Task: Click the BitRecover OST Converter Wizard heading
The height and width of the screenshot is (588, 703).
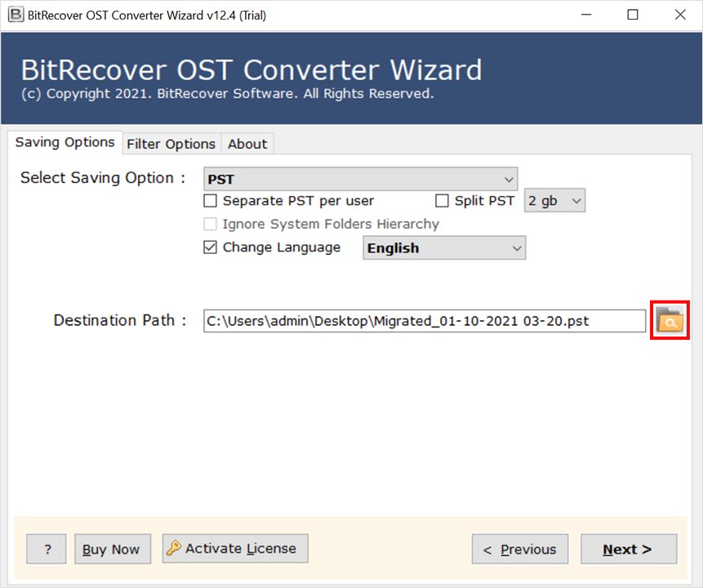Action: click(x=251, y=70)
